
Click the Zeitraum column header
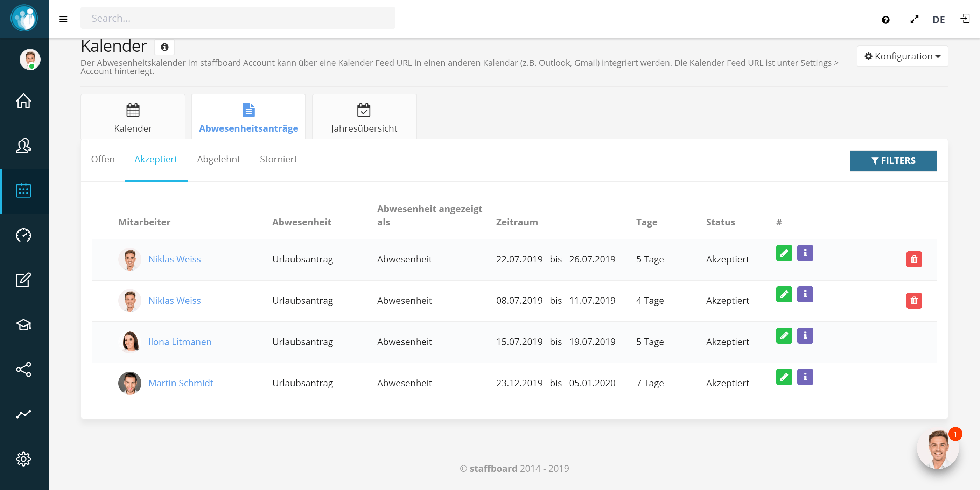pyautogui.click(x=517, y=222)
